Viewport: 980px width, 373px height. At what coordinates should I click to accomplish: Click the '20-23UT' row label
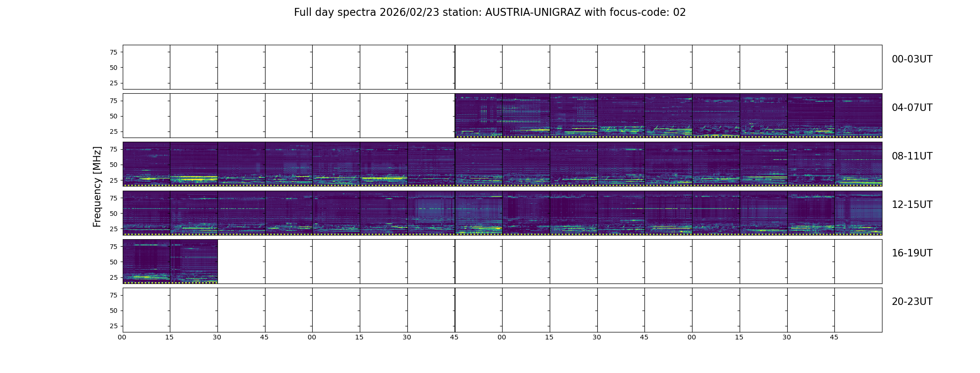[x=912, y=302]
